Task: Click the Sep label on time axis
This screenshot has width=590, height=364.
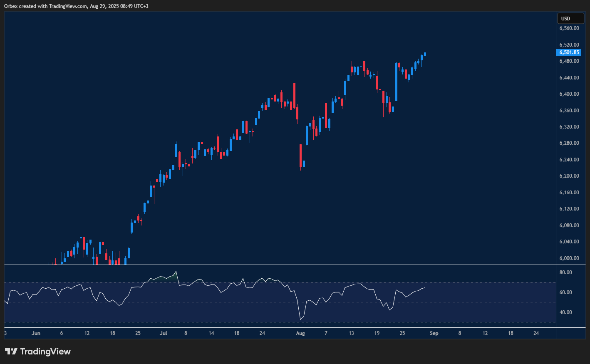Action: pyautogui.click(x=434, y=333)
